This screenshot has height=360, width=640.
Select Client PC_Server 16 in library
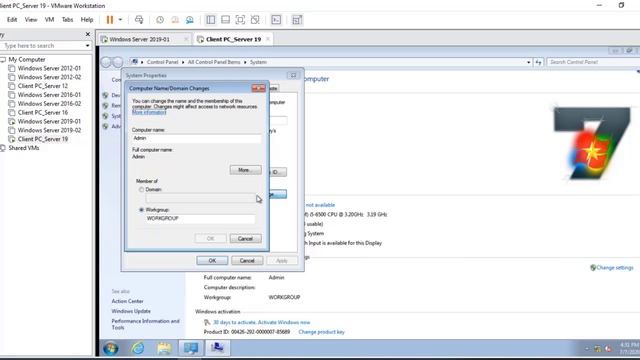tap(42, 113)
